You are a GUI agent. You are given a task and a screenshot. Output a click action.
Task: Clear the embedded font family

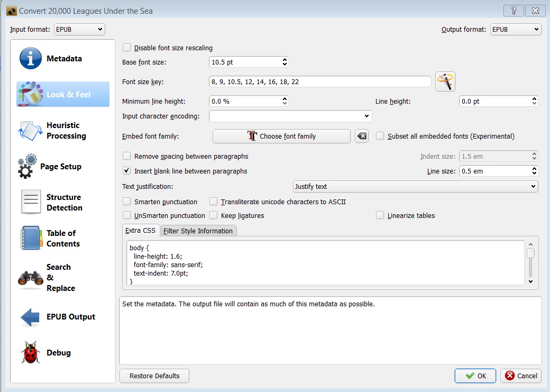[x=362, y=136]
